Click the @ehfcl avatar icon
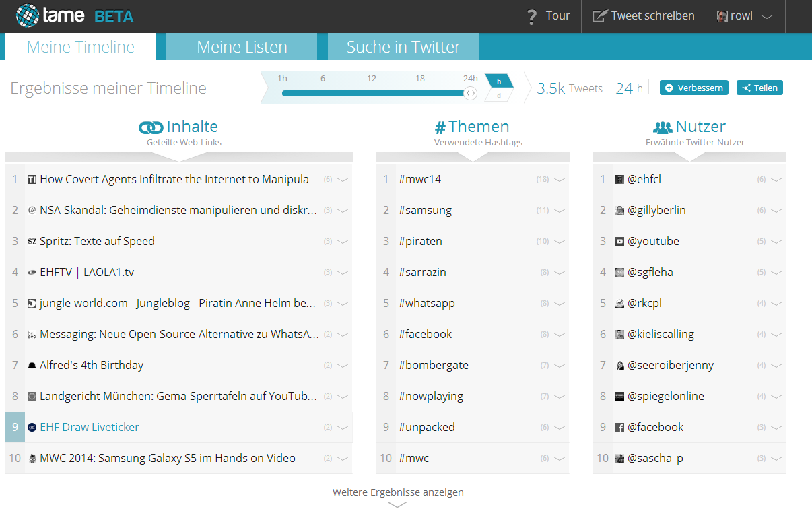812x526 pixels. tap(620, 180)
